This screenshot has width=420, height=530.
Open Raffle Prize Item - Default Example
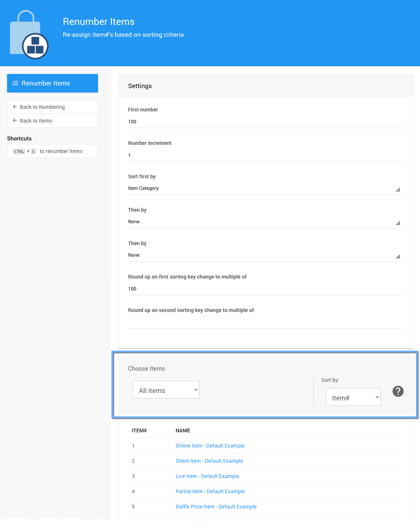click(216, 507)
